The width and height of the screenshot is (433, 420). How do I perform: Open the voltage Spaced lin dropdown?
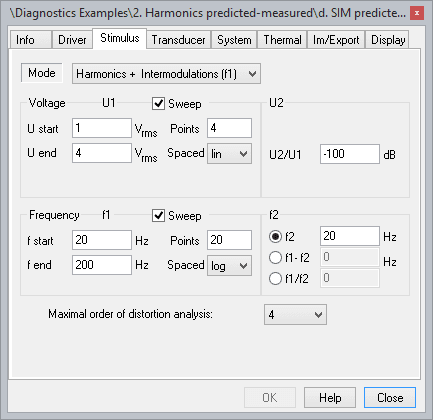point(229,154)
